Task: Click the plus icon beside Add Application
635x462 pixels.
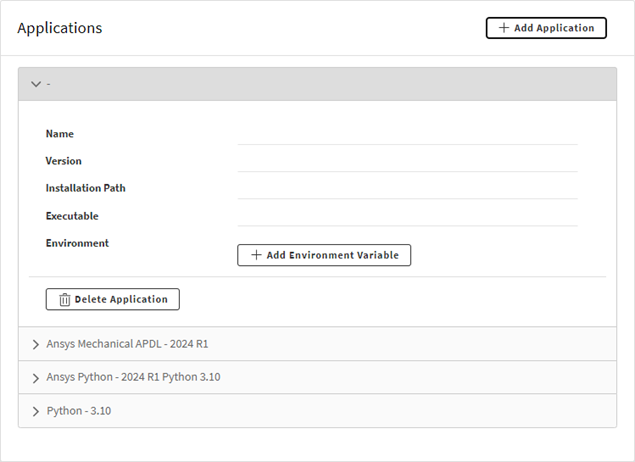Action: click(x=503, y=28)
